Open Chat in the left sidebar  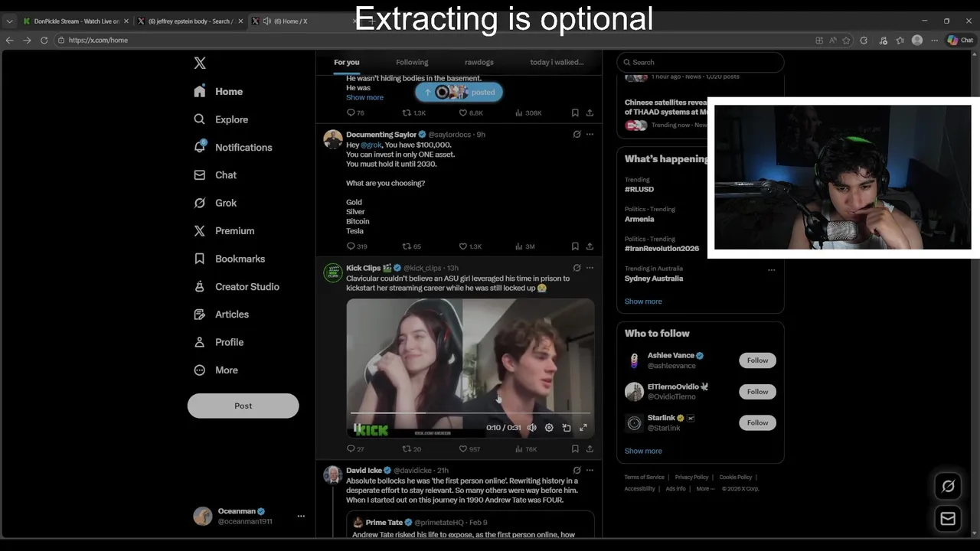tap(215, 174)
